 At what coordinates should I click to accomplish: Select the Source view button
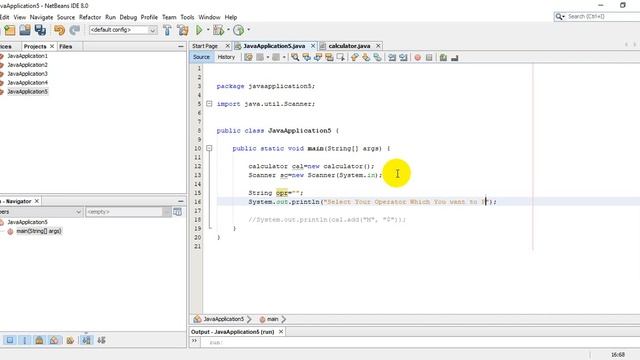[201, 57]
